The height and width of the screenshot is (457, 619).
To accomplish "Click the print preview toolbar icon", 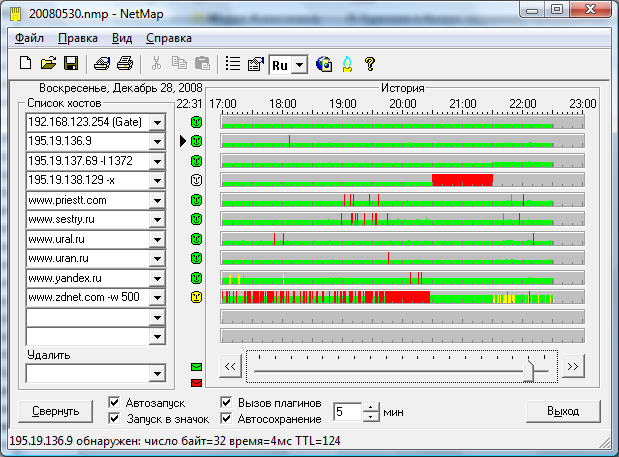I will 102,63.
